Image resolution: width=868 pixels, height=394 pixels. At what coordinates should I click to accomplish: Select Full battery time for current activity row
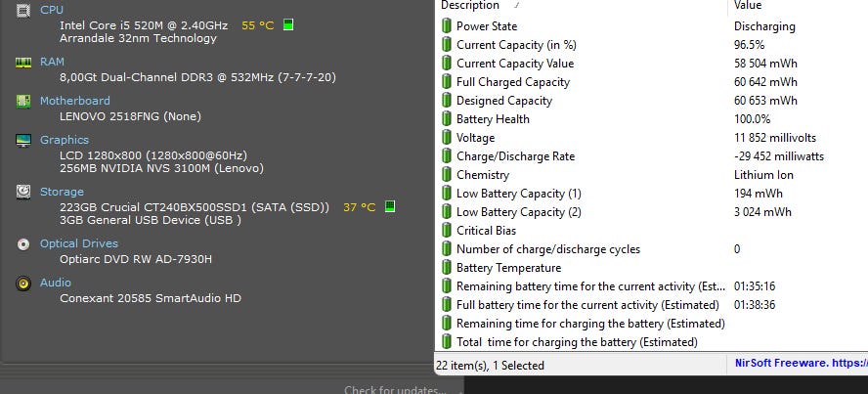587,305
